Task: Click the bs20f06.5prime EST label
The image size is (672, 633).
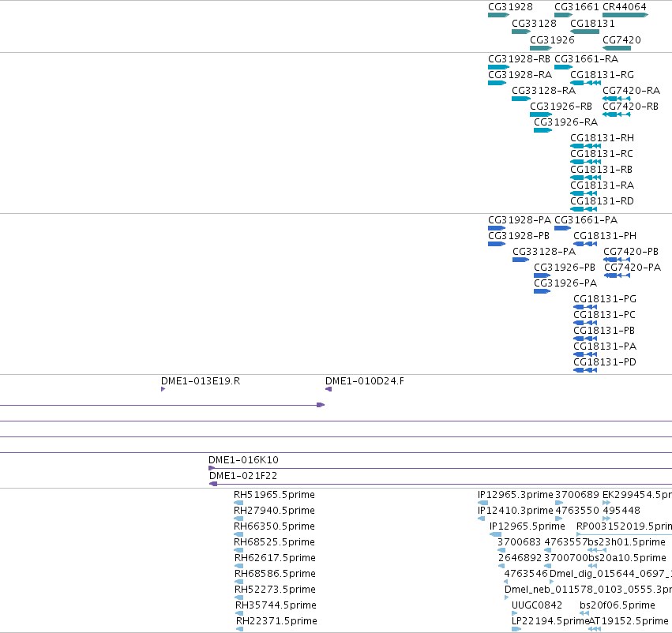Action: [618, 605]
